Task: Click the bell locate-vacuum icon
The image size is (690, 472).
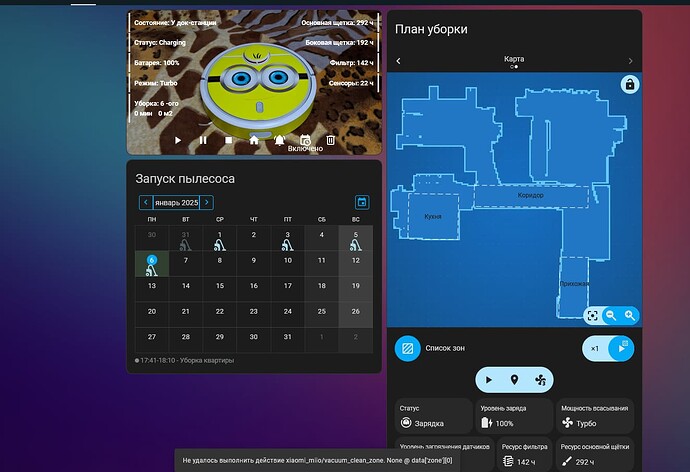Action: [279, 140]
